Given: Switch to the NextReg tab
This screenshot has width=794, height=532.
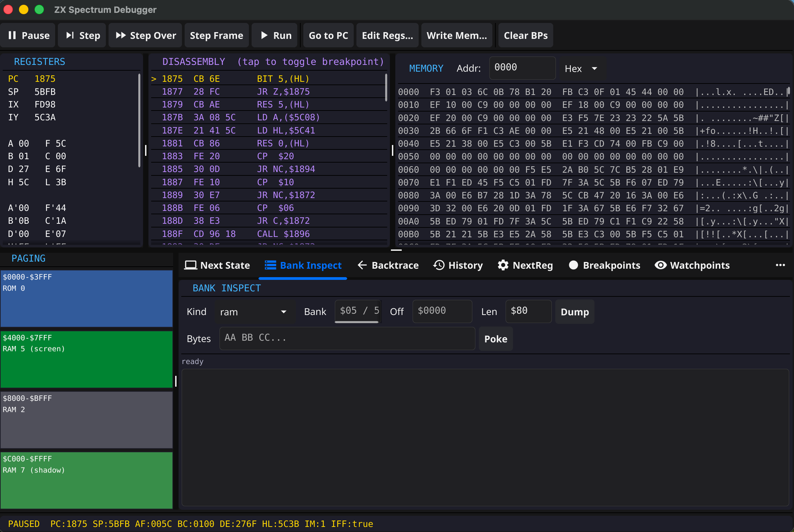Looking at the screenshot, I should click(525, 265).
